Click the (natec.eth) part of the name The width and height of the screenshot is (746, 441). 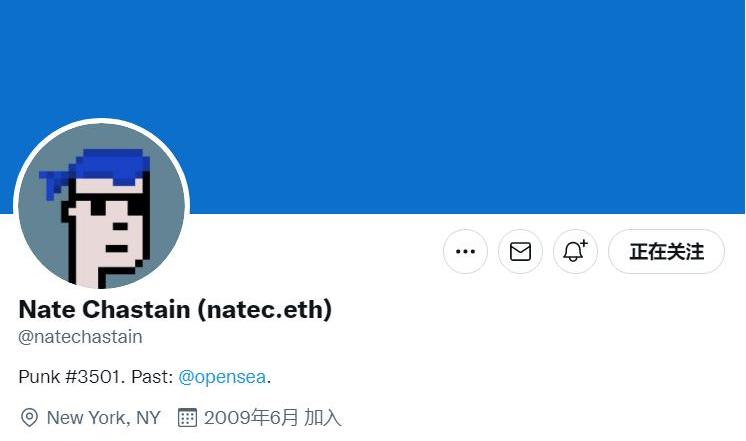tap(265, 309)
